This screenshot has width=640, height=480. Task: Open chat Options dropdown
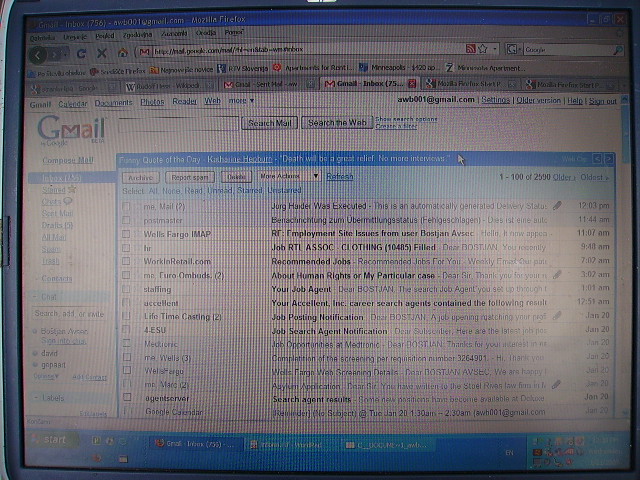(x=46, y=376)
